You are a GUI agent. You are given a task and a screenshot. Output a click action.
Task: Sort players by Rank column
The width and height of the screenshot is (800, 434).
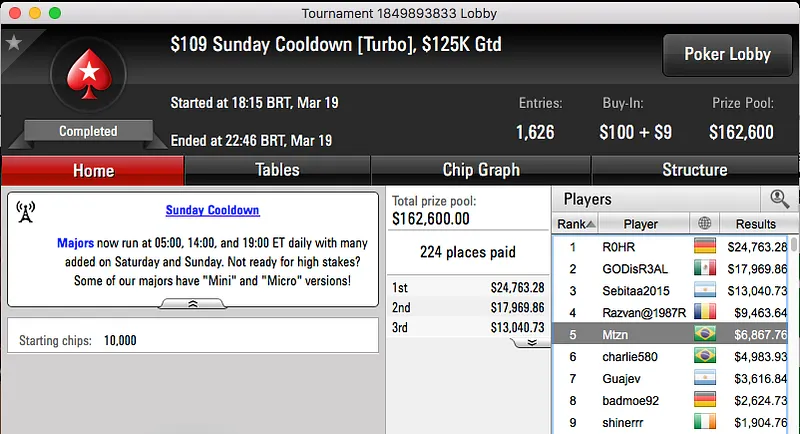click(x=576, y=224)
